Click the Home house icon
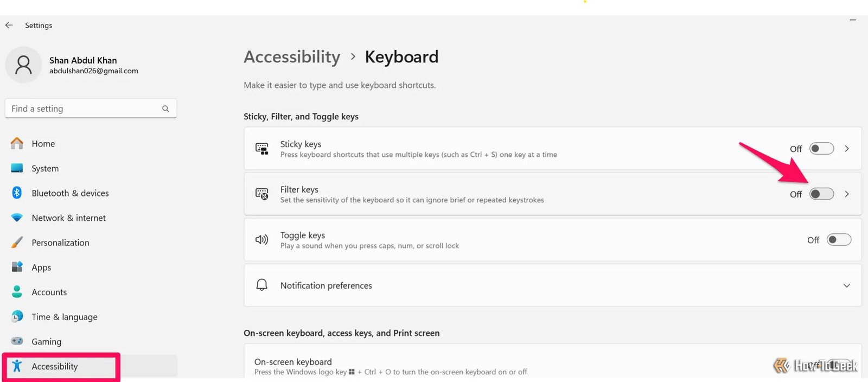The image size is (868, 382). (x=17, y=144)
